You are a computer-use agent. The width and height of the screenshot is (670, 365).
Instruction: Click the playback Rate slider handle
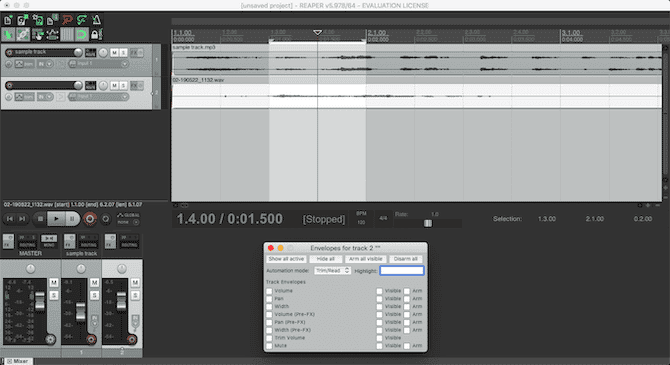(x=428, y=224)
